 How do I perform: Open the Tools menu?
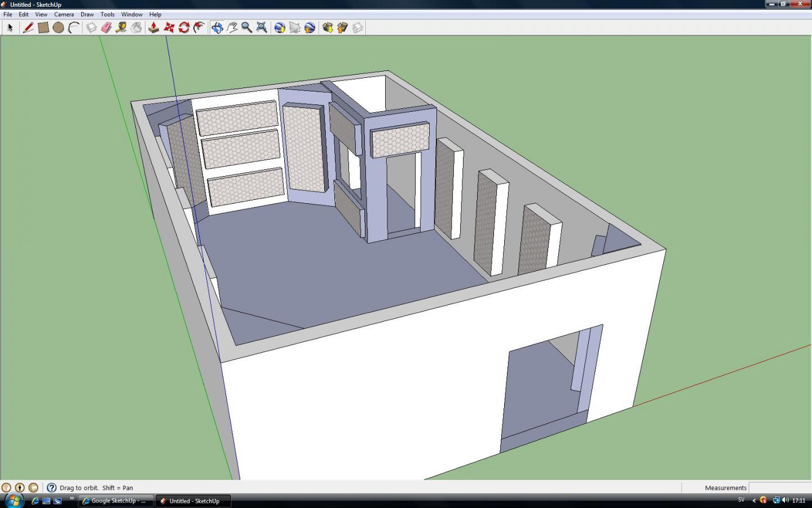click(x=107, y=14)
